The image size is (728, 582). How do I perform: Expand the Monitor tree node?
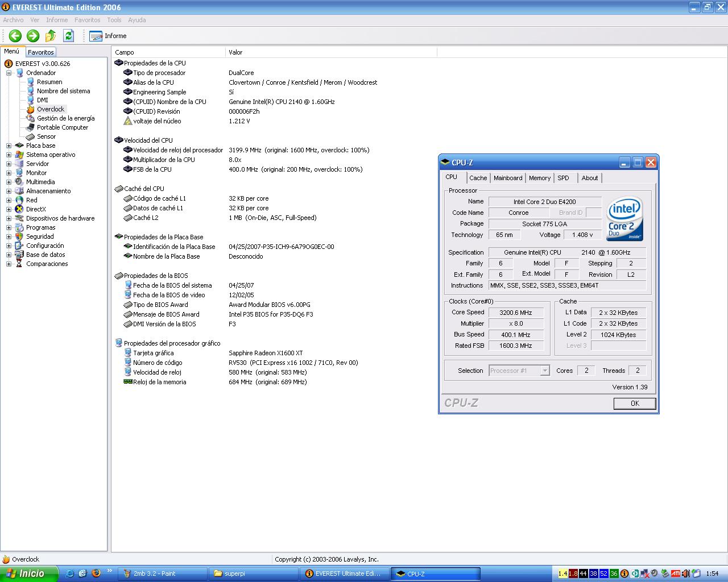click(9, 173)
